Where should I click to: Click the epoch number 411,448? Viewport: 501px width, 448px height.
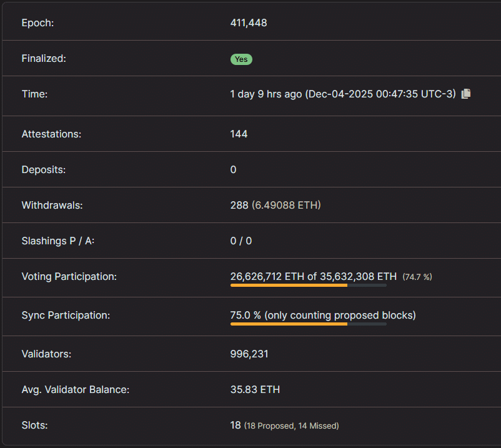(248, 22)
